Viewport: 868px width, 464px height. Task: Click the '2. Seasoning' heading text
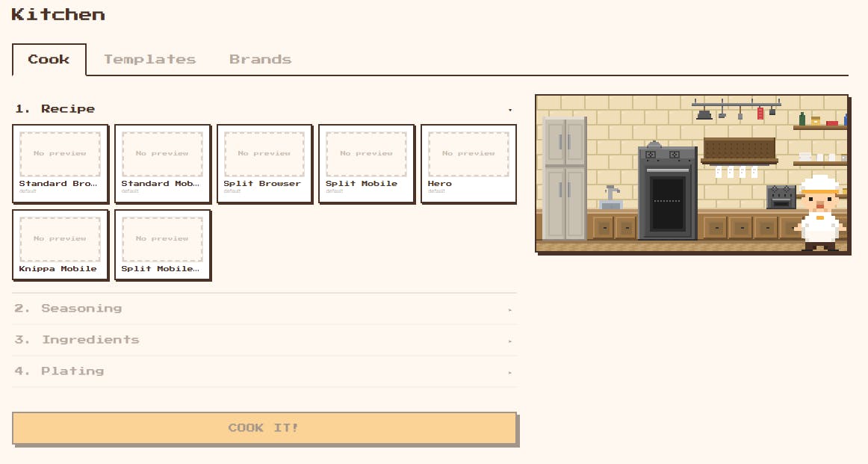click(68, 309)
